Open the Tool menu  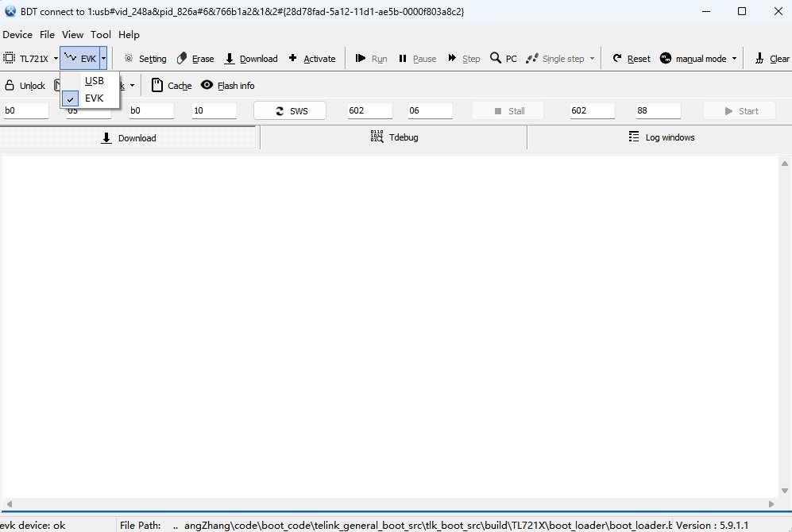click(101, 35)
